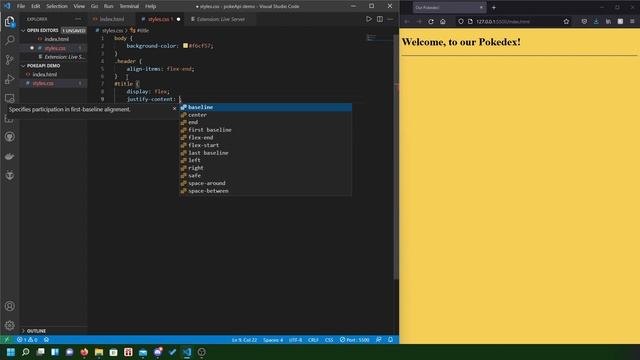
Task: Open the Run and Debug view
Action: point(9,79)
